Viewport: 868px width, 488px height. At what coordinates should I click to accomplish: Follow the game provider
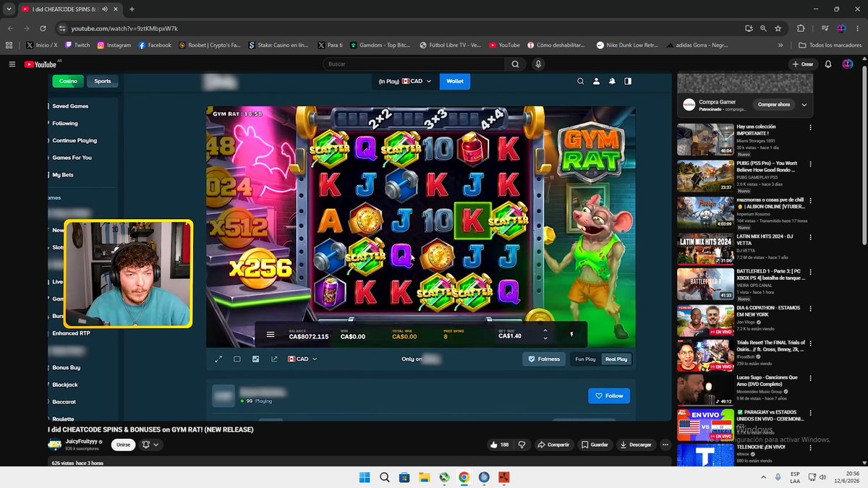[609, 395]
